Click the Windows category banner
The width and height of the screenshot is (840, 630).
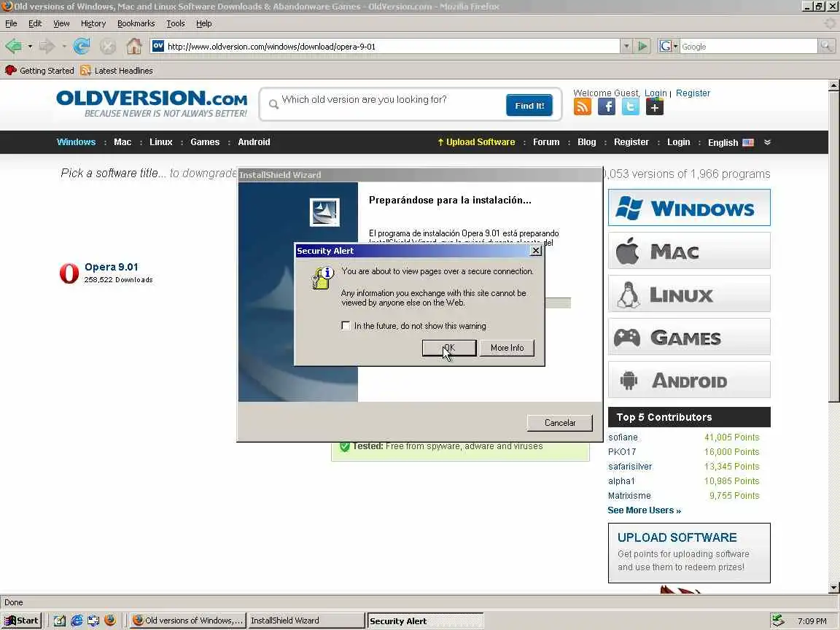click(689, 207)
